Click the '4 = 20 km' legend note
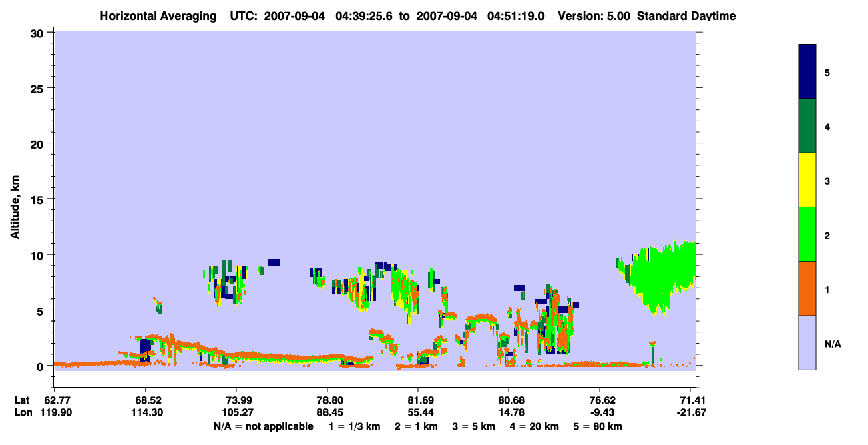 [x=534, y=426]
